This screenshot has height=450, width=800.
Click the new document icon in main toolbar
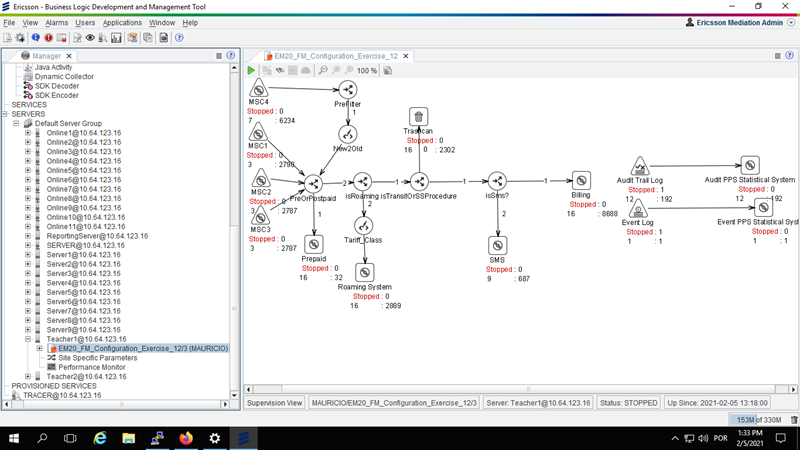pyautogui.click(x=8, y=38)
